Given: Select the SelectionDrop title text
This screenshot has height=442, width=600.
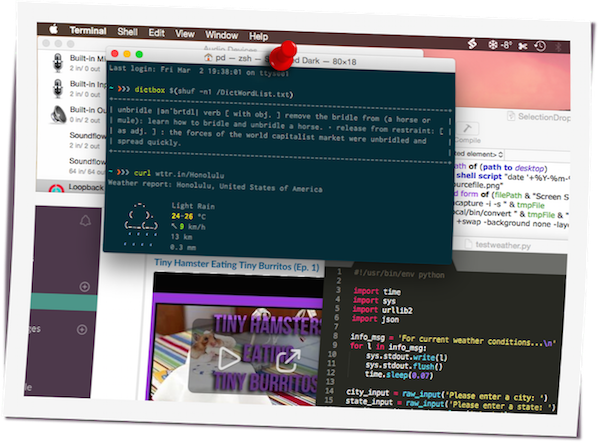Looking at the screenshot, I should coord(544,117).
